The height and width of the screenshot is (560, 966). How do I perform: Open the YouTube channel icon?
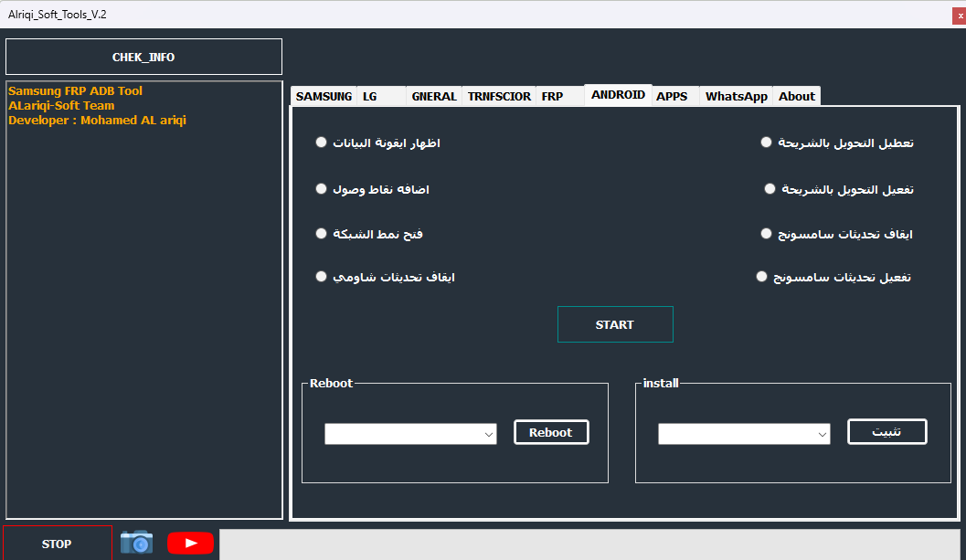click(x=189, y=543)
